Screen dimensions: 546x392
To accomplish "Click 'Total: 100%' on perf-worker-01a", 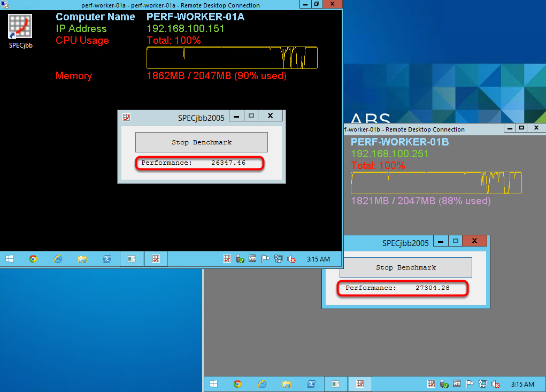I will (x=174, y=41).
